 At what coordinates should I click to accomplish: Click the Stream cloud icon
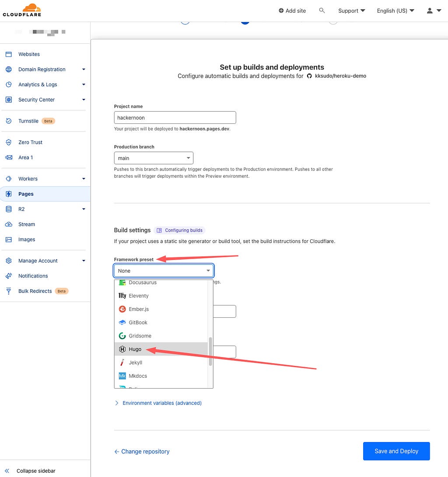tap(8, 224)
